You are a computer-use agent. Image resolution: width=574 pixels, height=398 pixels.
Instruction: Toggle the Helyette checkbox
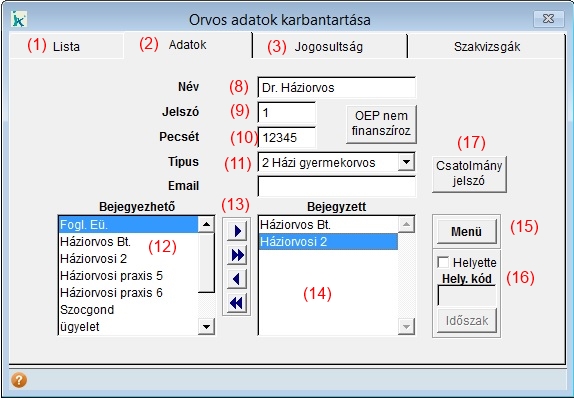click(x=443, y=262)
